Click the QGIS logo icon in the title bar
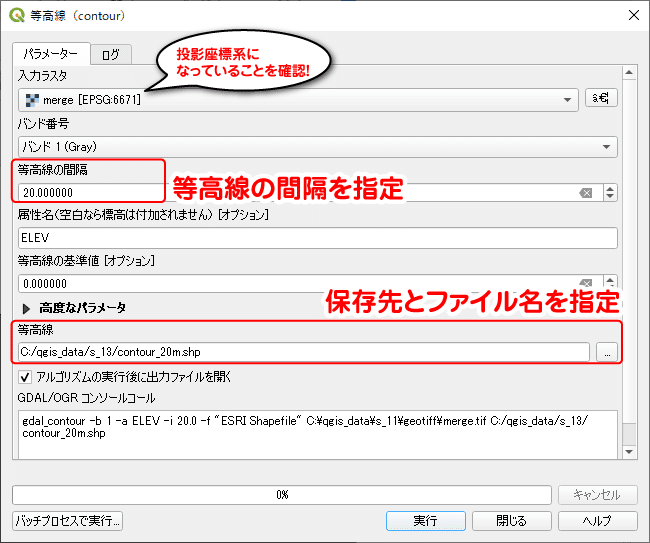Screen dimensions: 650x543 tap(17, 15)
